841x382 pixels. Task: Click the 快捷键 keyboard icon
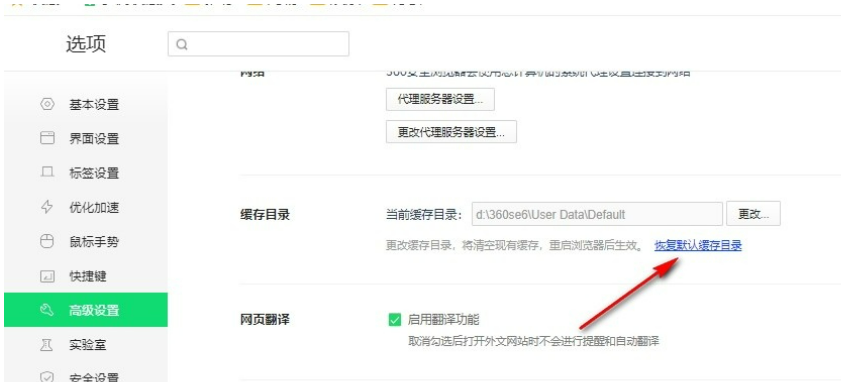click(x=47, y=276)
